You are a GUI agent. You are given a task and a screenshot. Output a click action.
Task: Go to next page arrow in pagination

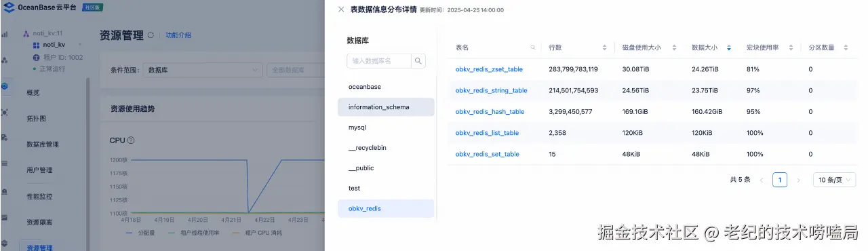pos(798,180)
